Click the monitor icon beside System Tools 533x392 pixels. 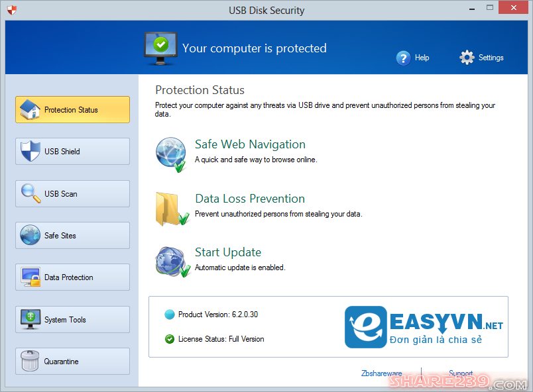point(30,319)
